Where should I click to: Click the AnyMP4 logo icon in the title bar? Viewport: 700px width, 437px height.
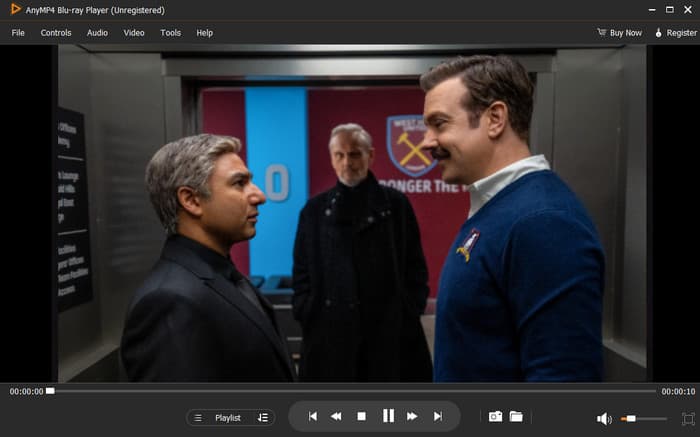point(16,9)
